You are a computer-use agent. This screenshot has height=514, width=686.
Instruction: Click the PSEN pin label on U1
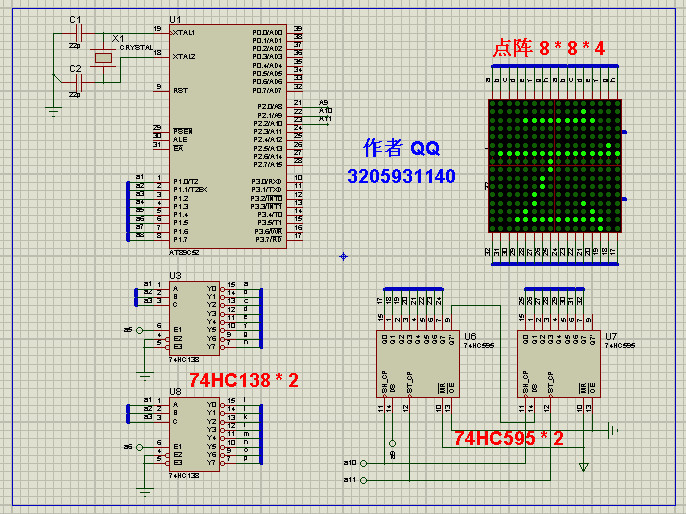(x=182, y=131)
